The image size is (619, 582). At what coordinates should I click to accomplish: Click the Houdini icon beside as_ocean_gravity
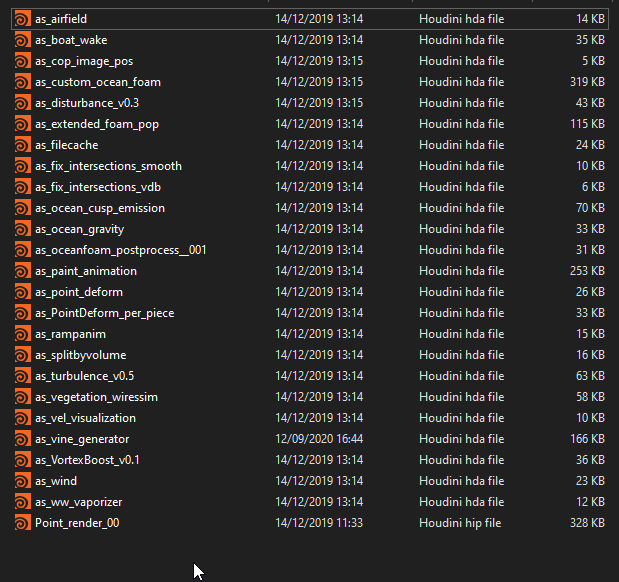pos(23,229)
